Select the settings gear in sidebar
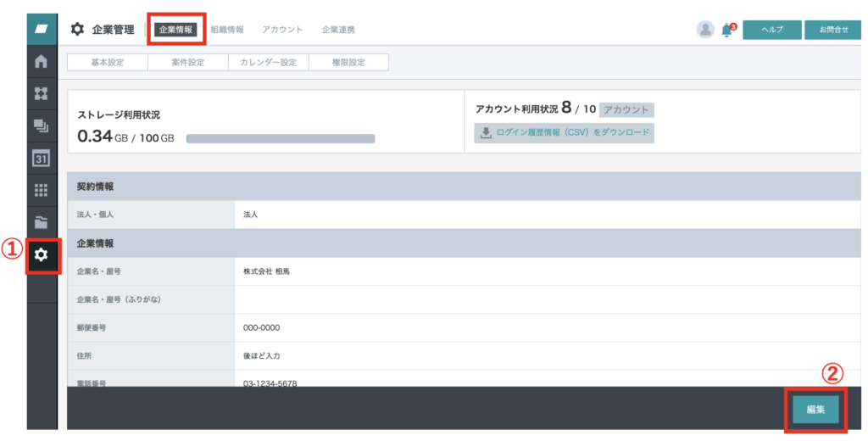Image resolution: width=868 pixels, height=441 pixels. 42,255
